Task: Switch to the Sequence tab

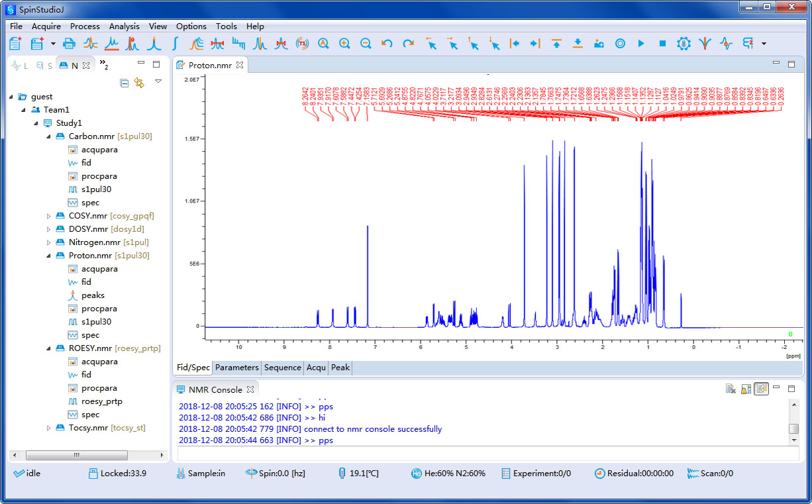Action: click(x=283, y=368)
